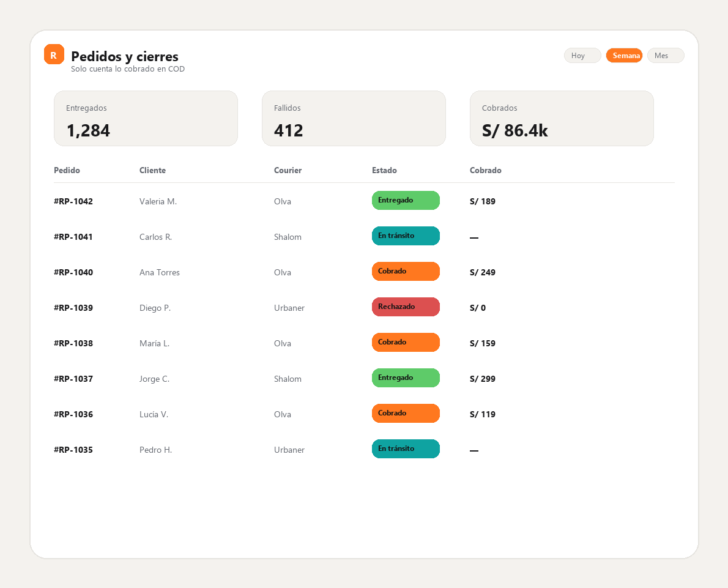Viewport: 728px width, 588px height.
Task: Sort by the Pedido column header
Action: click(67, 171)
